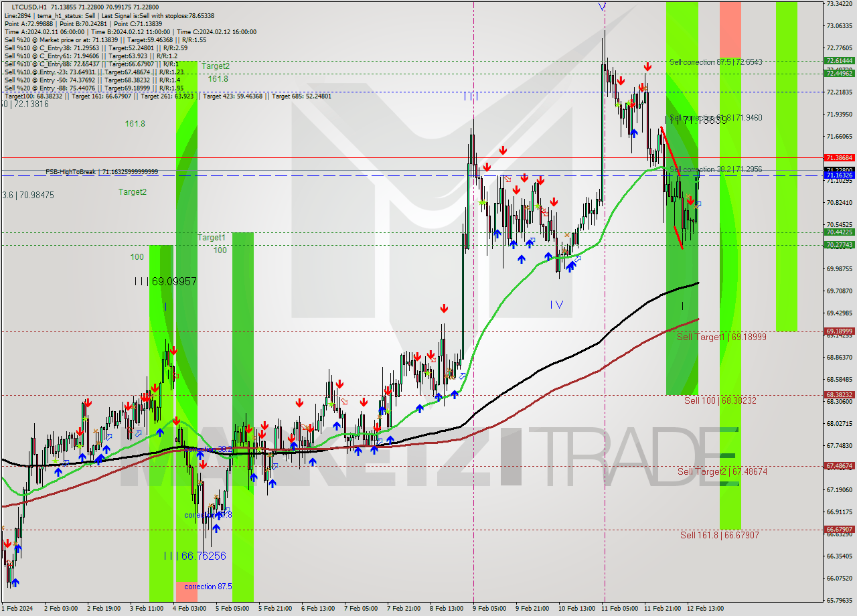Click the Target1 label above green bar

pos(212,238)
